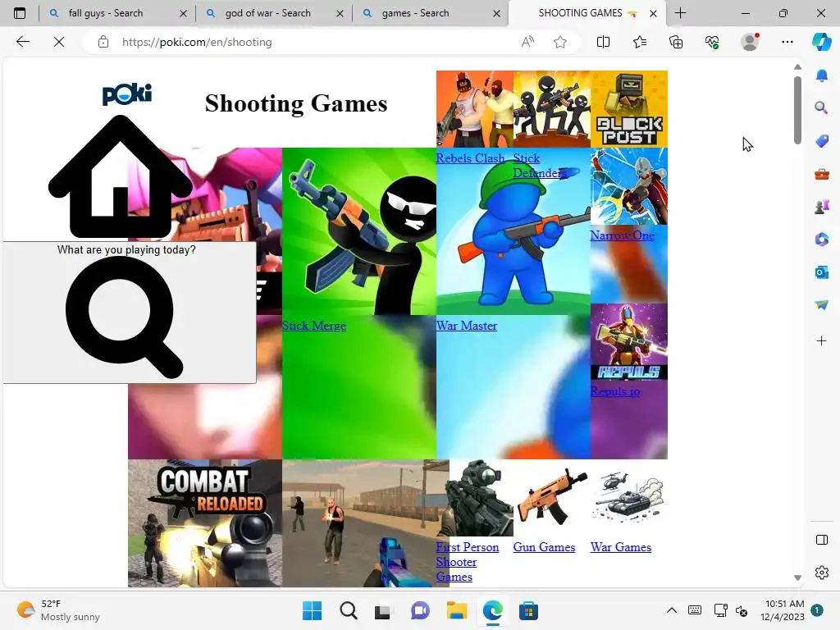Open Outlook in the sidebar
Image resolution: width=840 pixels, height=630 pixels.
(x=822, y=272)
